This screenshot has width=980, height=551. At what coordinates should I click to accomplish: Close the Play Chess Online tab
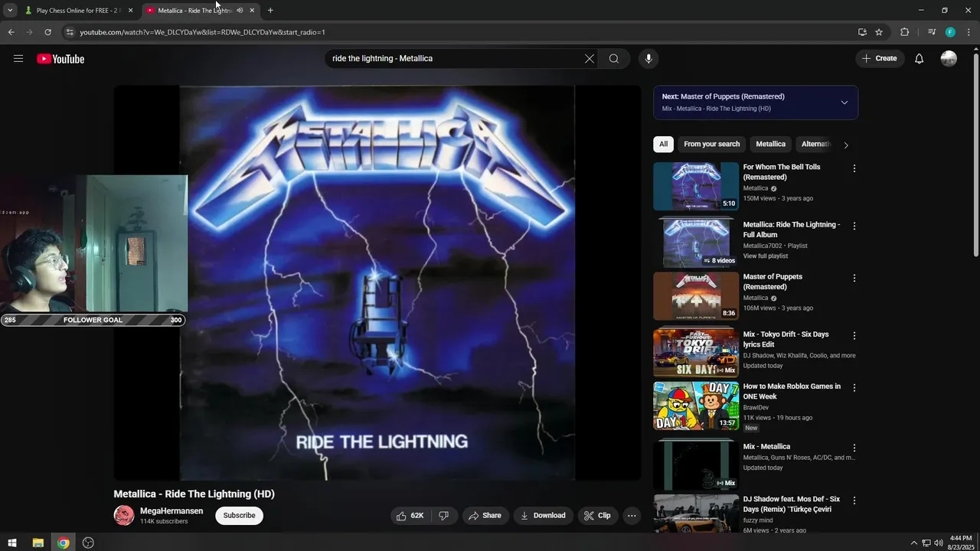(x=130, y=11)
